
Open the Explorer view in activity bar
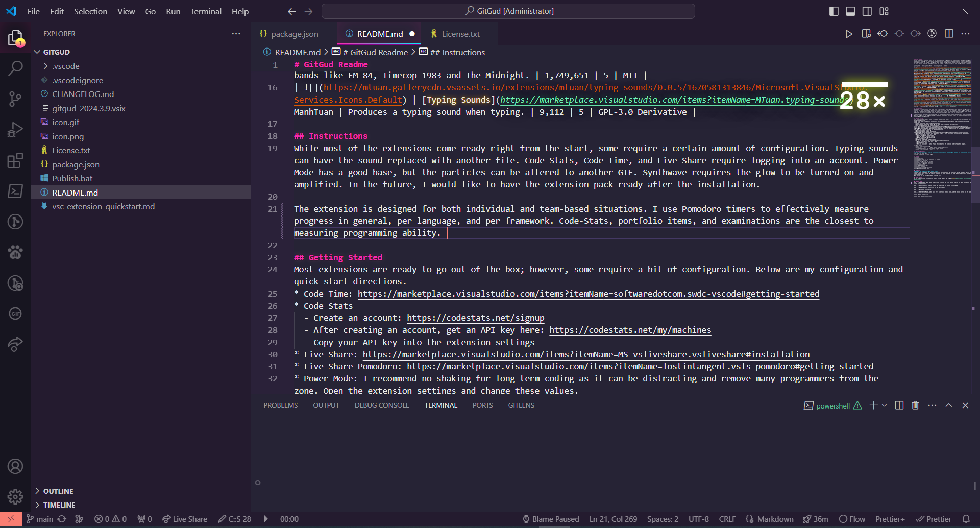coord(15,38)
